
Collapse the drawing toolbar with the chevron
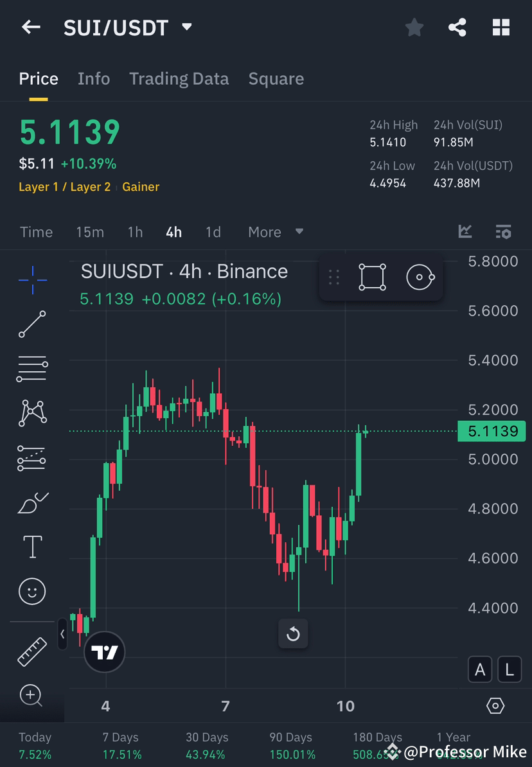point(63,635)
